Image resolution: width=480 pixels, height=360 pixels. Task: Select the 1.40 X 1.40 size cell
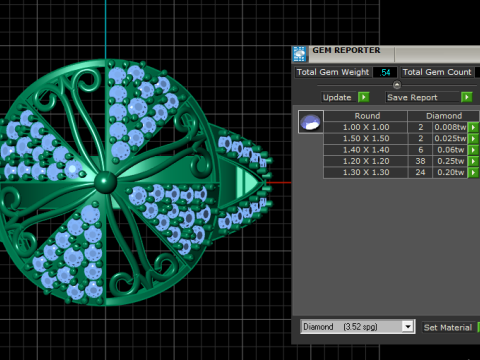click(x=366, y=150)
